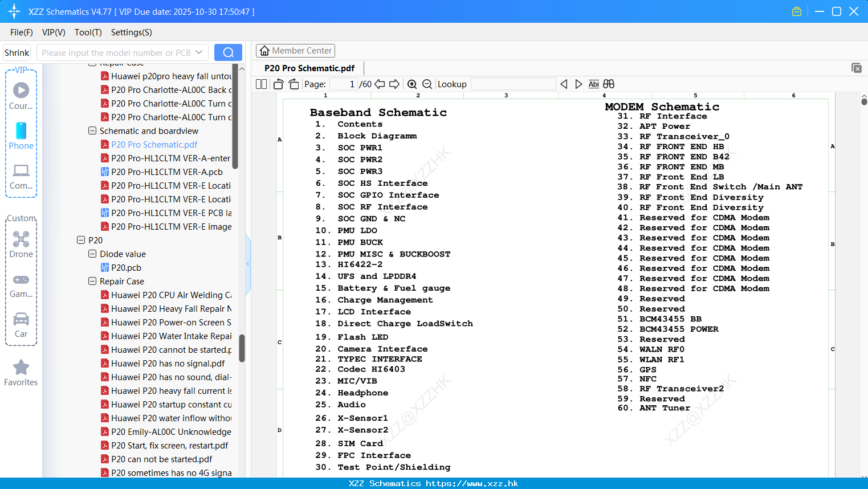
Task: Collapse the Diode value folder
Action: pyautogui.click(x=92, y=254)
